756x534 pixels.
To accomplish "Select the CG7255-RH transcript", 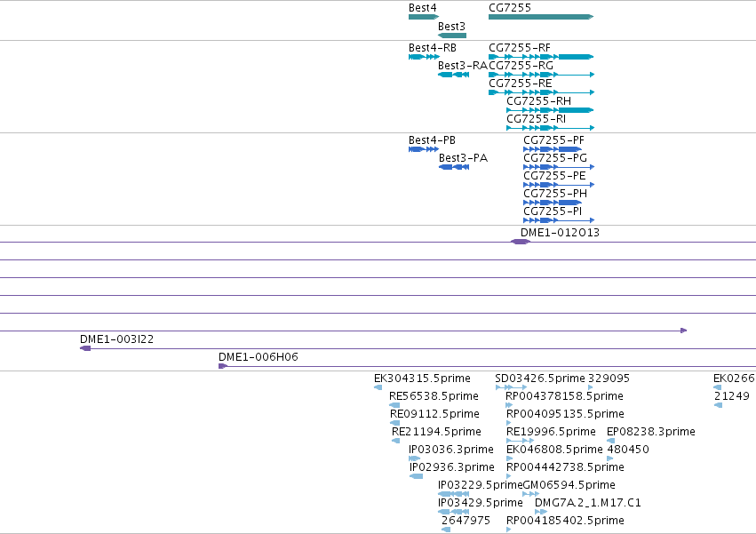I will pyautogui.click(x=550, y=110).
